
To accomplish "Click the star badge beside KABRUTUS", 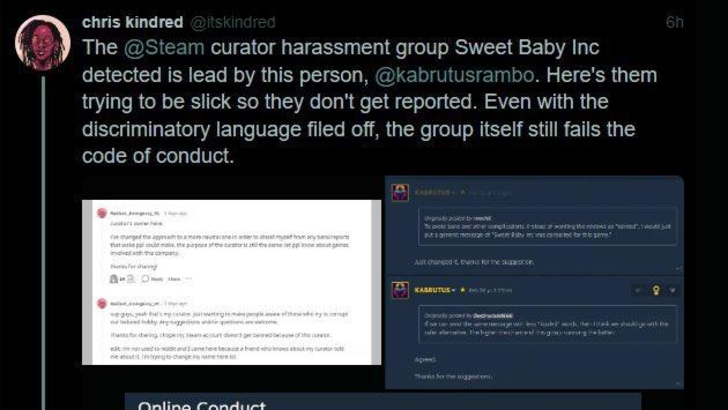I will pyautogui.click(x=462, y=290).
